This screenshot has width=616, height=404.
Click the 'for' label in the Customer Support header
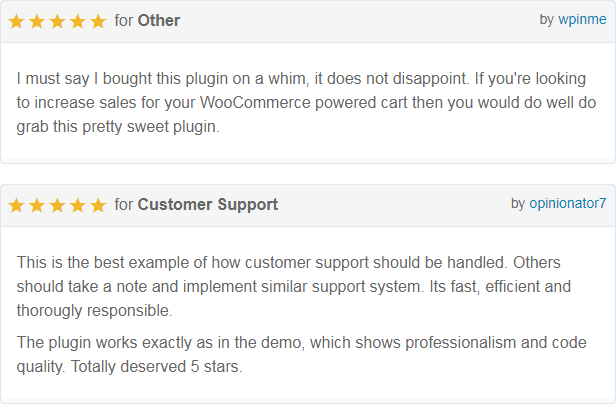point(124,204)
